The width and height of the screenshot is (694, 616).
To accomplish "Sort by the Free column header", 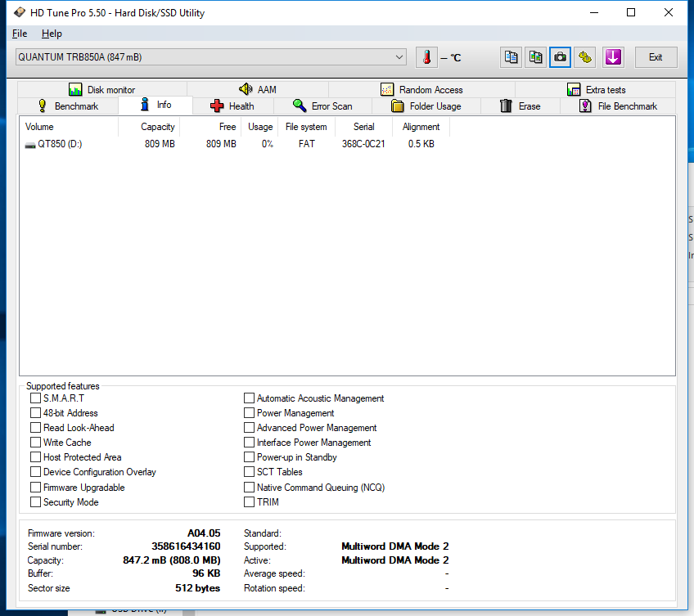I will point(210,127).
